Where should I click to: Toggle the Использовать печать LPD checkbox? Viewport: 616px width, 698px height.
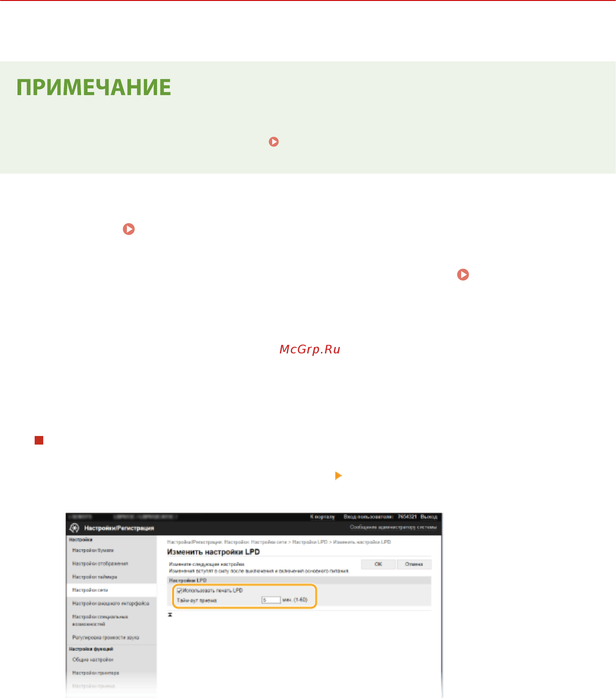(x=179, y=591)
